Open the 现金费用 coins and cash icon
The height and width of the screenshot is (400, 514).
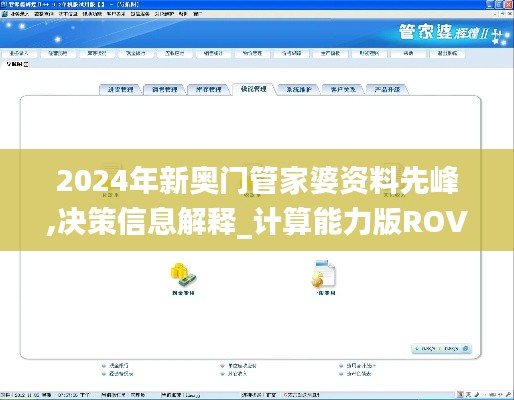[x=183, y=275]
